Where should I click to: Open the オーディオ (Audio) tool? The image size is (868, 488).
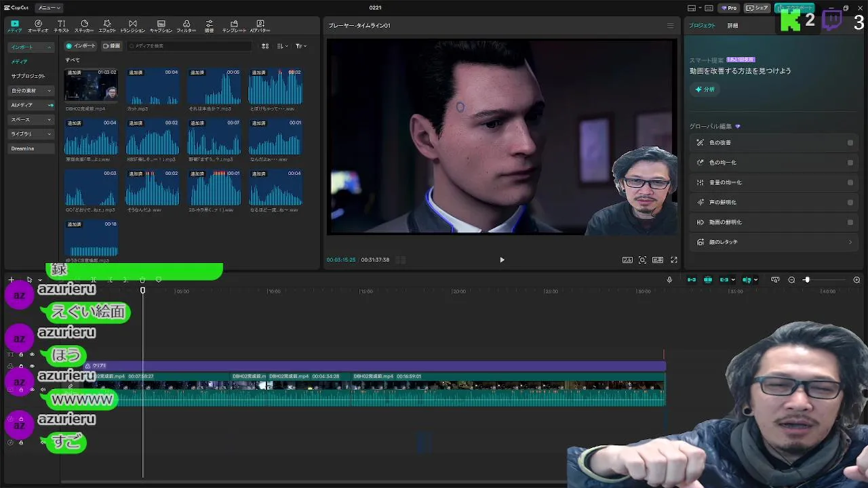coord(38,26)
